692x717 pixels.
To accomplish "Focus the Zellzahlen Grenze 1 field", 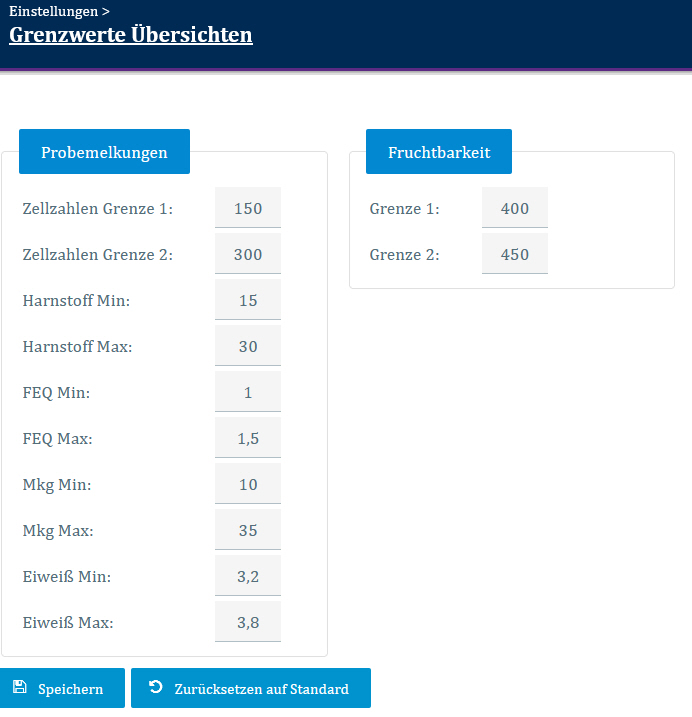I will [x=247, y=208].
